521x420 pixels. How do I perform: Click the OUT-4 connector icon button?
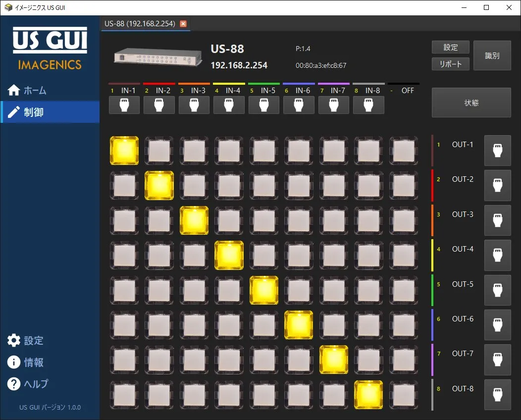point(497,255)
